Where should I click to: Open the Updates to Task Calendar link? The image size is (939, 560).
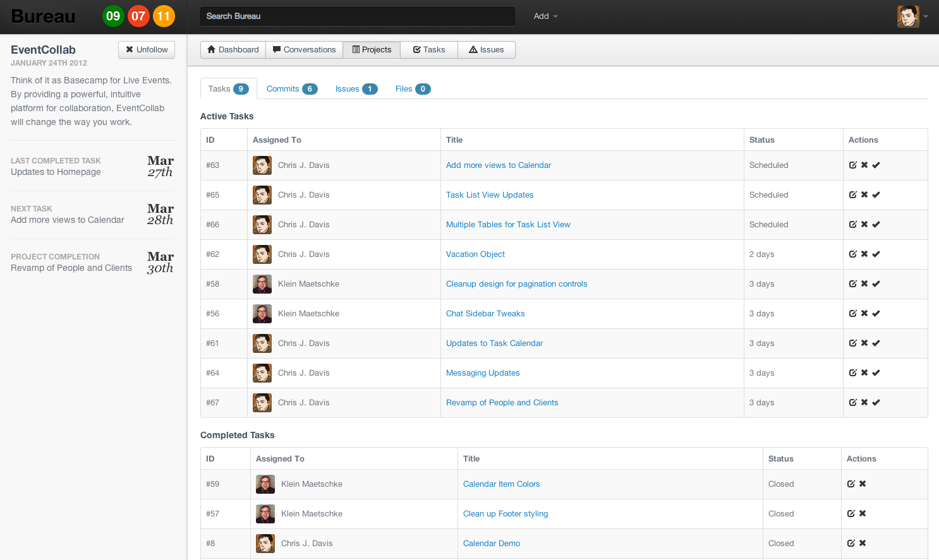pyautogui.click(x=494, y=343)
